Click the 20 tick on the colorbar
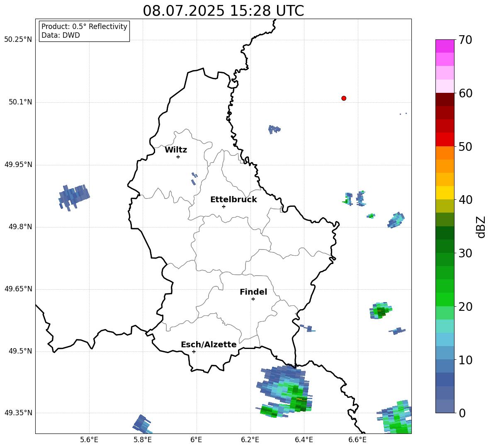This screenshot has width=491, height=448. 465,307
